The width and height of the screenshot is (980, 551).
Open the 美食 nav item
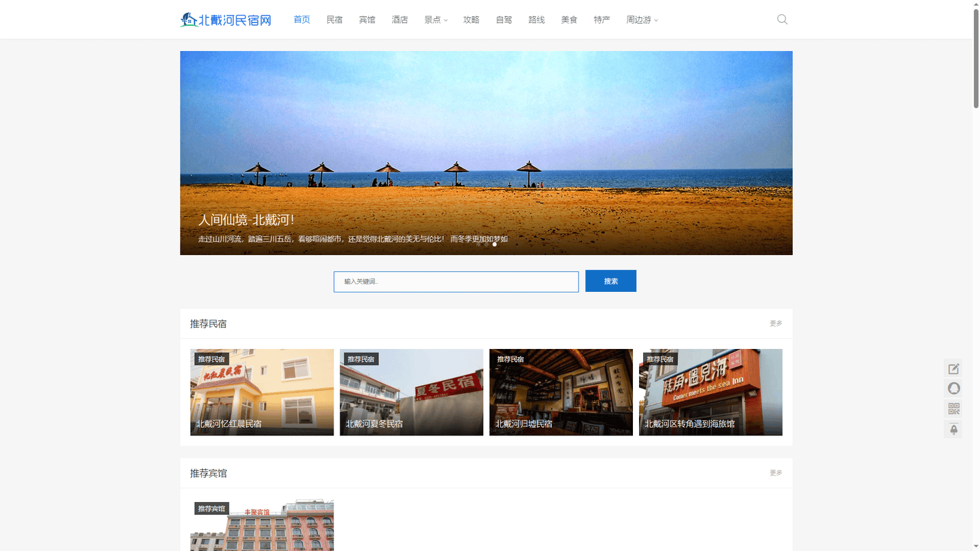(x=569, y=20)
